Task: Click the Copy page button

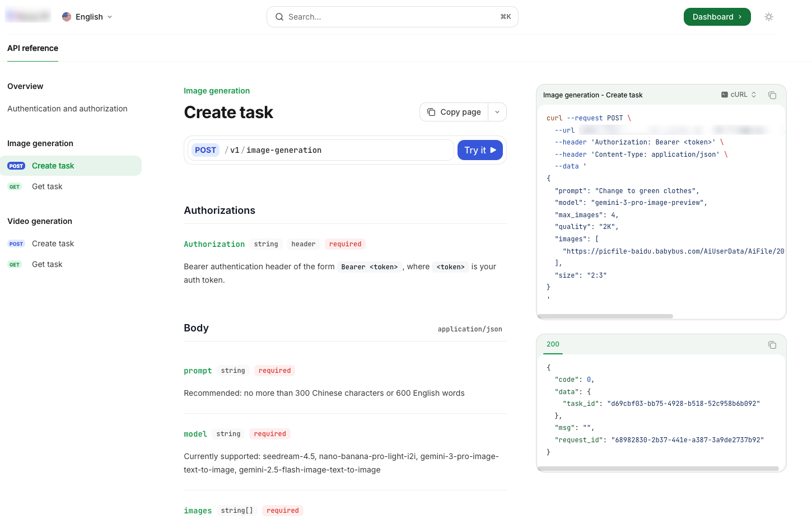Action: coord(454,112)
